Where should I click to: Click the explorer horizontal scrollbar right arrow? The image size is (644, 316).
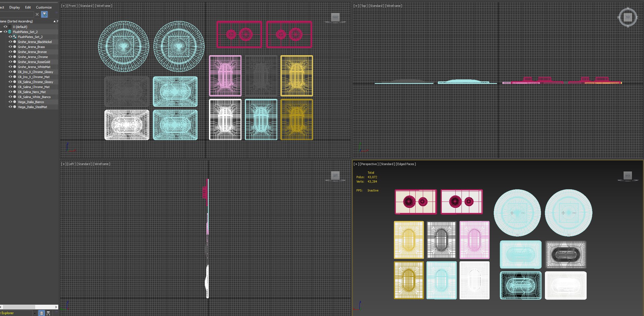(x=56, y=307)
